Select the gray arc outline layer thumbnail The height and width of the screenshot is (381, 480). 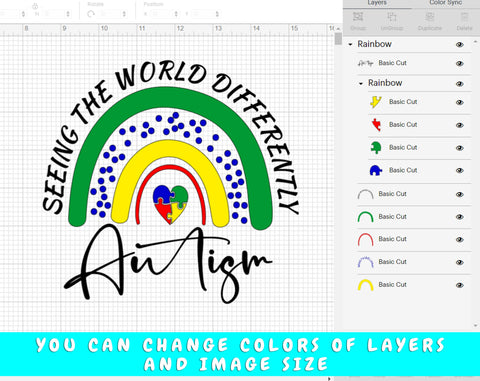[x=365, y=194]
